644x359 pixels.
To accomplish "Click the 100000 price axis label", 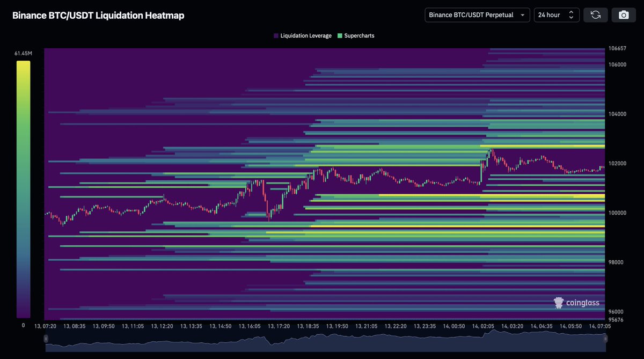I will coord(618,213).
